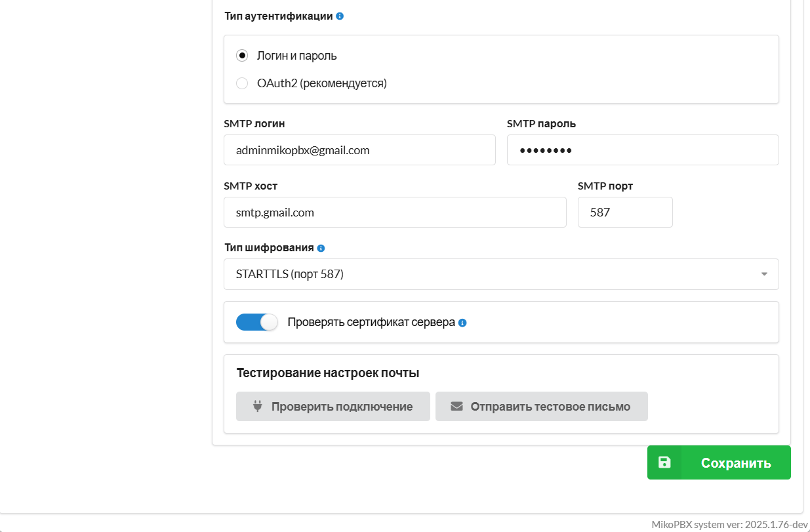Click the info icon next to Тип шифрования
This screenshot has width=810, height=532.
(x=321, y=249)
